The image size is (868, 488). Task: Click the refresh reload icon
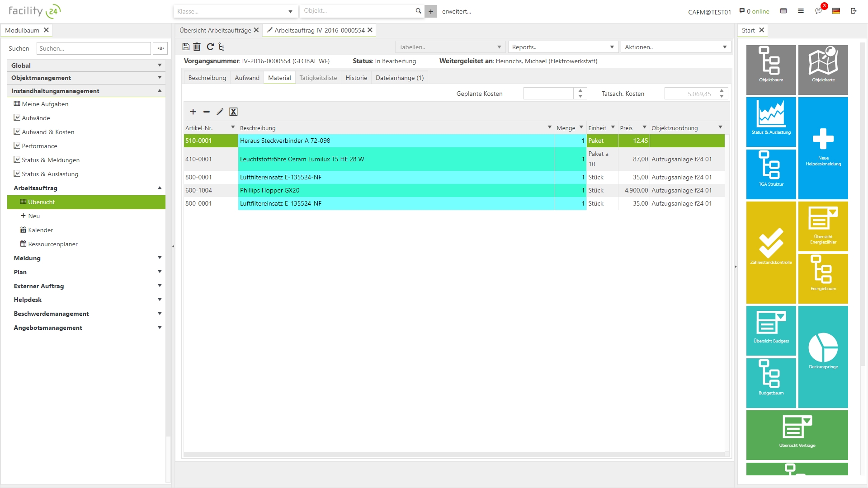[210, 47]
